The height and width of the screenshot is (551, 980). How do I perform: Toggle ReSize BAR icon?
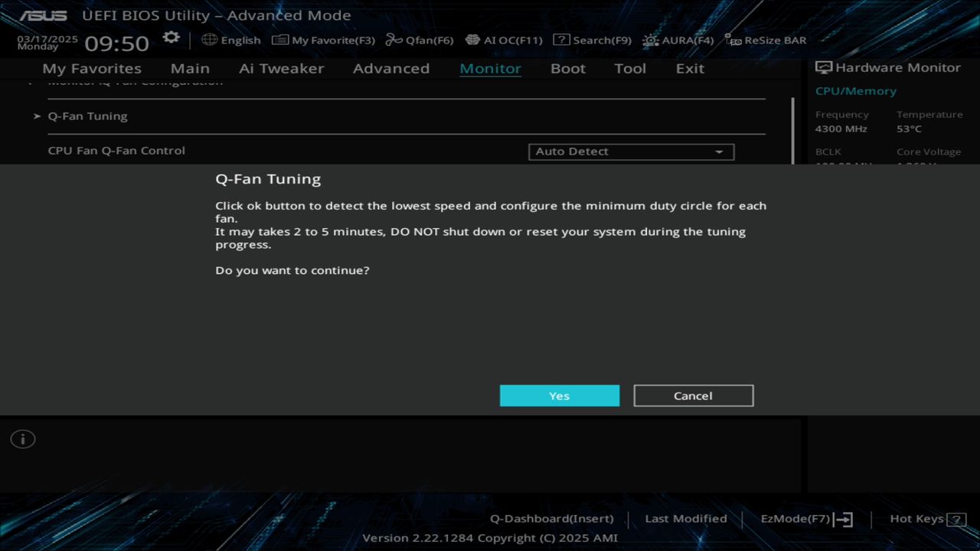coord(733,40)
